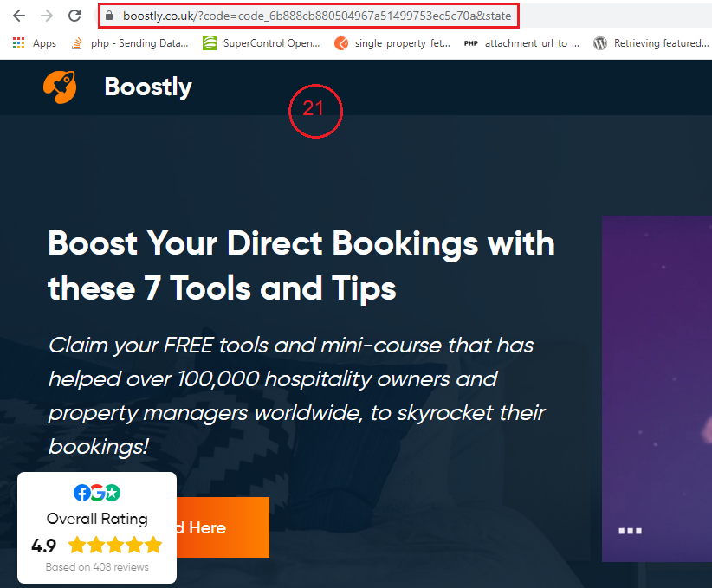Click the orange Here call-to-action button
This screenshot has width=712, height=588.
tap(223, 527)
